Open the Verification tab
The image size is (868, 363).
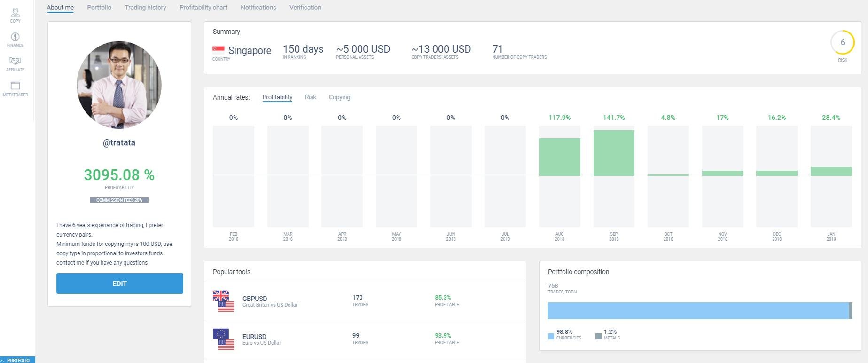click(305, 8)
